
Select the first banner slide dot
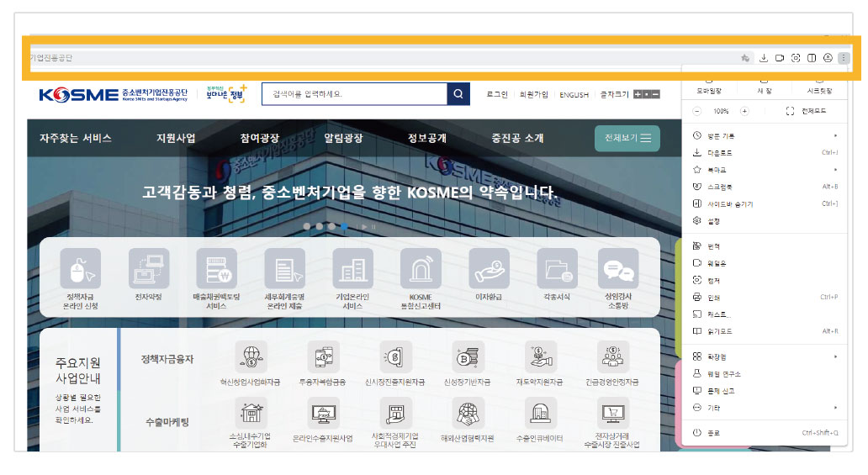(307, 226)
